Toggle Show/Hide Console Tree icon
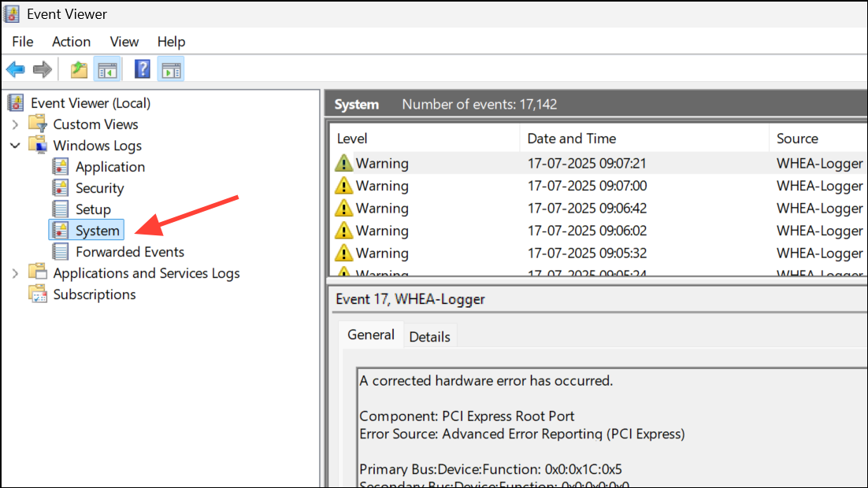868x488 pixels. point(107,70)
